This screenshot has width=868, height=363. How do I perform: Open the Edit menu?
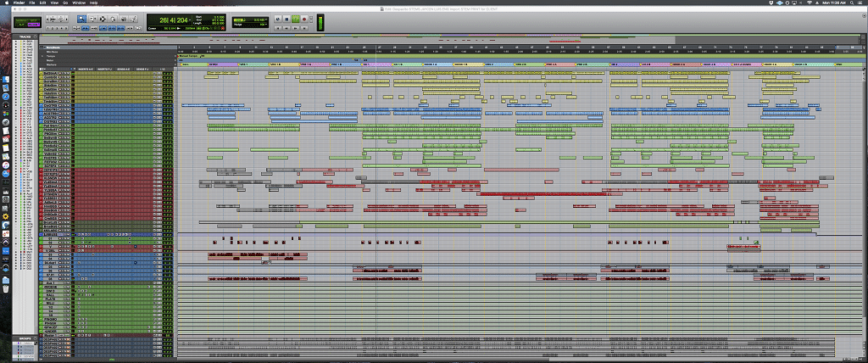point(42,3)
